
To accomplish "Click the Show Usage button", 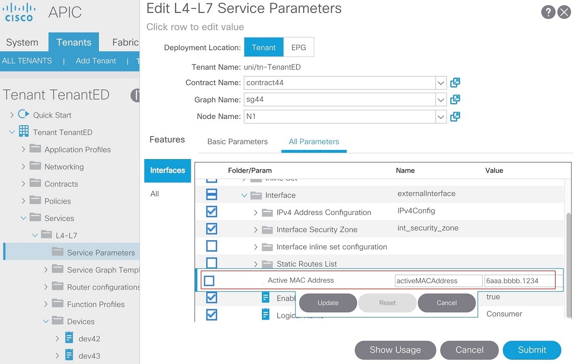I will click(x=395, y=350).
